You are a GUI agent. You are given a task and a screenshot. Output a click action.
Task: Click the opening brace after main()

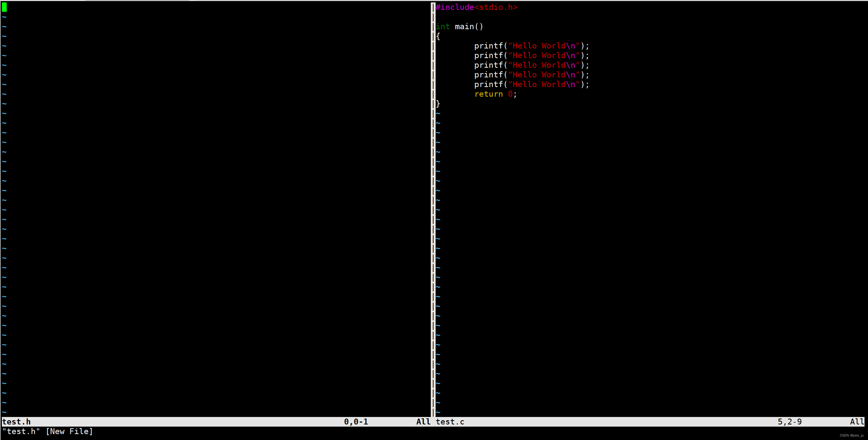438,36
